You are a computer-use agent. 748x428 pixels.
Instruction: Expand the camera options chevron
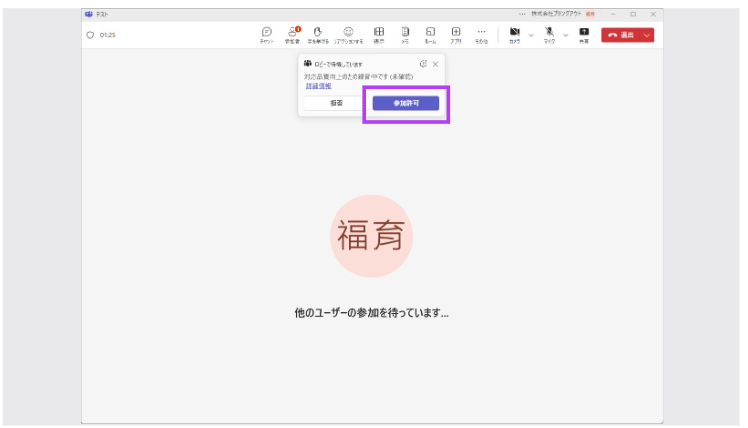click(x=531, y=35)
